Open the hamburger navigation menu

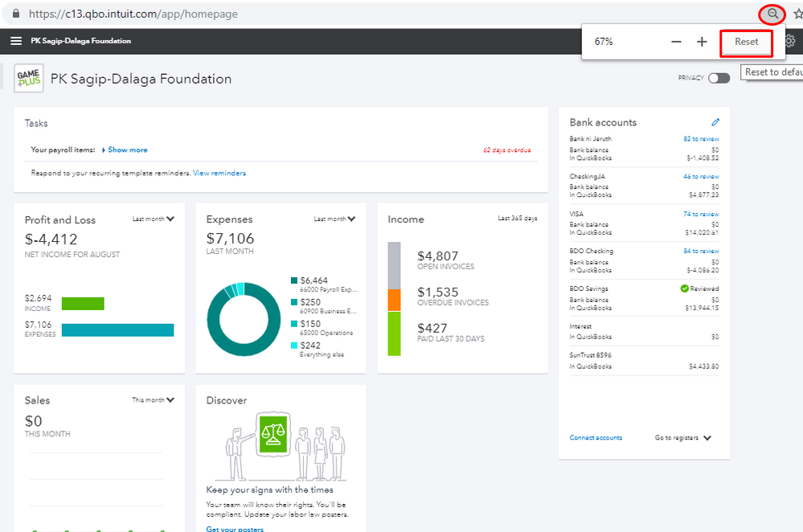[x=16, y=41]
